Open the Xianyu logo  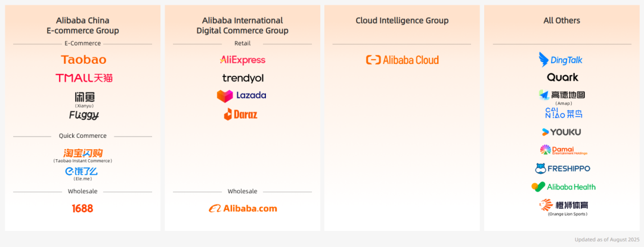pyautogui.click(x=84, y=97)
